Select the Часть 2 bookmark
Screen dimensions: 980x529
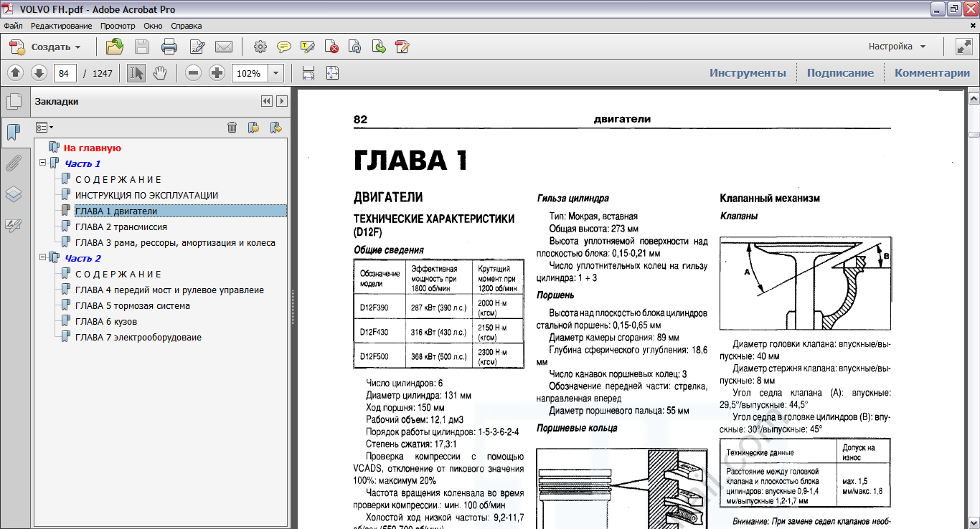(x=83, y=258)
